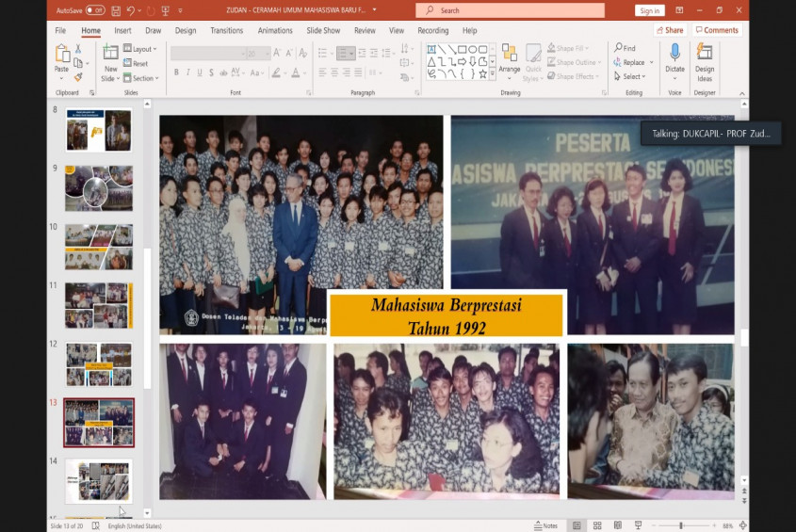Viewport: 796px width, 532px height.
Task: Open Design Ideas pane
Action: (x=705, y=58)
